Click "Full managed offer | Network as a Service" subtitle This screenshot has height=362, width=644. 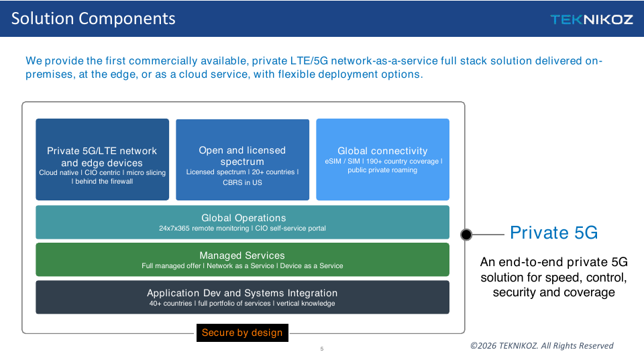[208, 266]
